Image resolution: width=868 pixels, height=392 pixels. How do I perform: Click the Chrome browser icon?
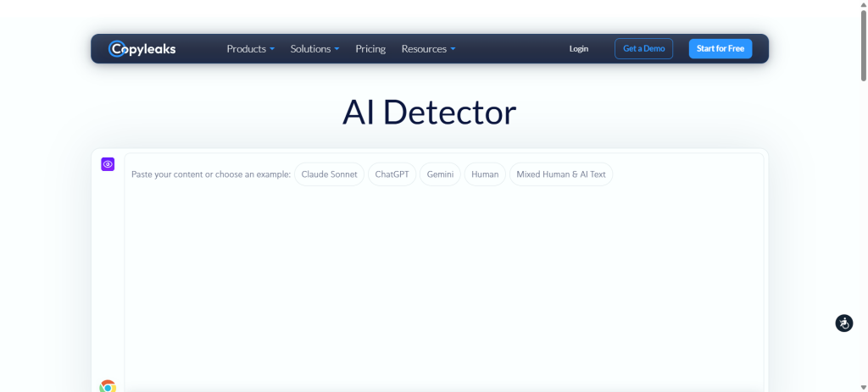point(108,386)
